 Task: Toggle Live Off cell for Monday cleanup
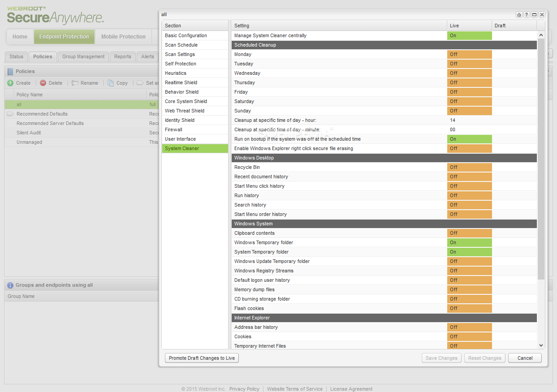point(469,54)
